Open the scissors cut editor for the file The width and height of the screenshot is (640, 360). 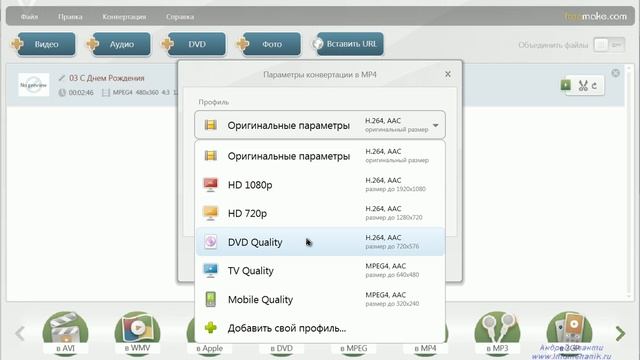point(583,85)
